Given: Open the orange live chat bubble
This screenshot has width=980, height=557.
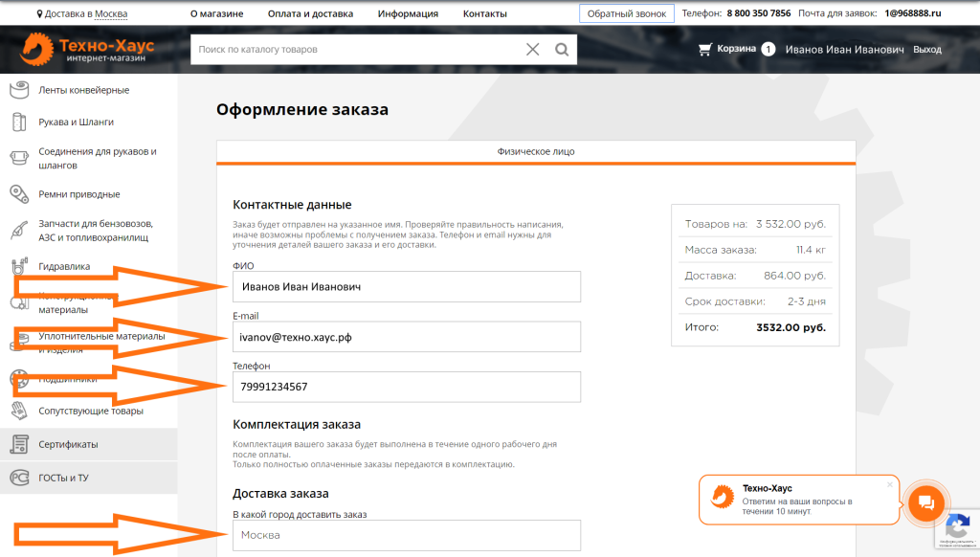Looking at the screenshot, I should click(x=925, y=501).
